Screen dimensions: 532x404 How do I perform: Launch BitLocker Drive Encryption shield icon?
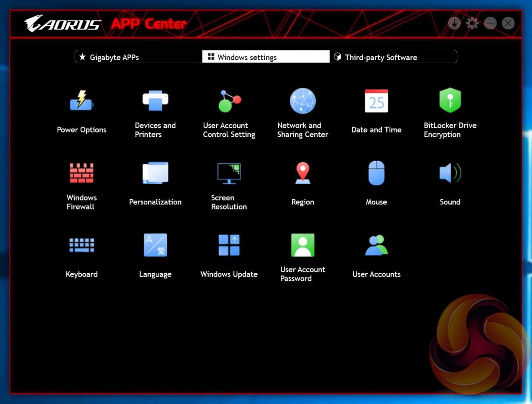tap(450, 100)
